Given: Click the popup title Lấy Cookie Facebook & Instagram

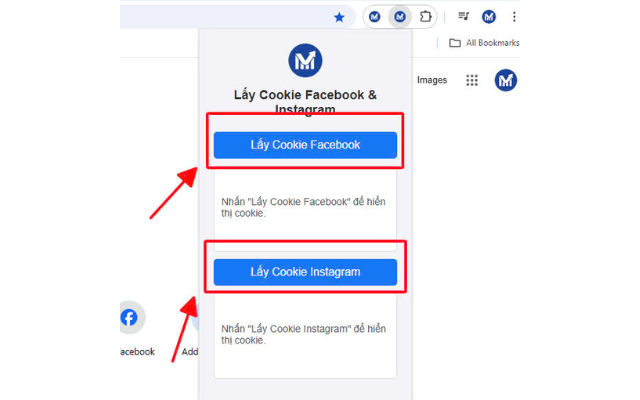Looking at the screenshot, I should point(305,102).
